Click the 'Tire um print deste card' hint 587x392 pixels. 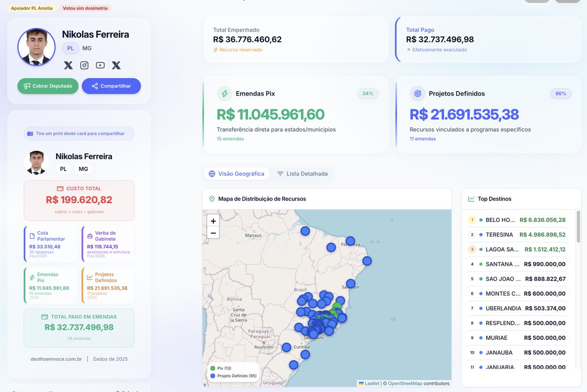(x=79, y=133)
